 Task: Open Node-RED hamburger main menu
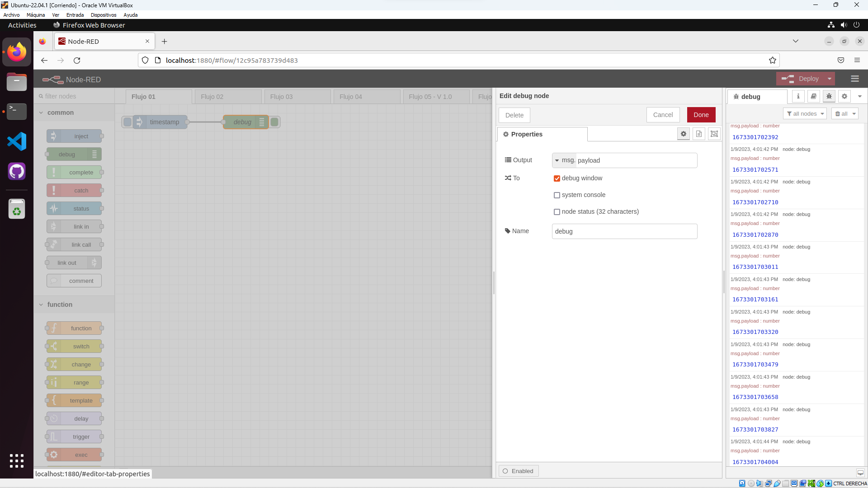coord(854,79)
